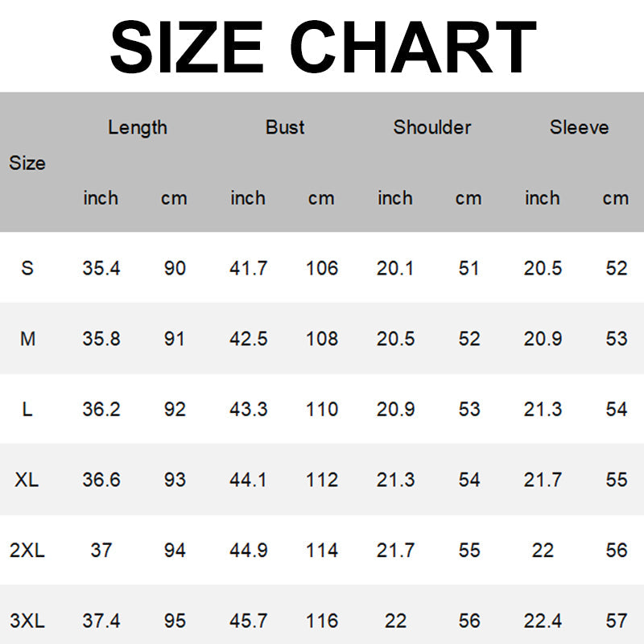Click the 108 bust cm value
Screen dimensions: 644x644
(x=322, y=339)
